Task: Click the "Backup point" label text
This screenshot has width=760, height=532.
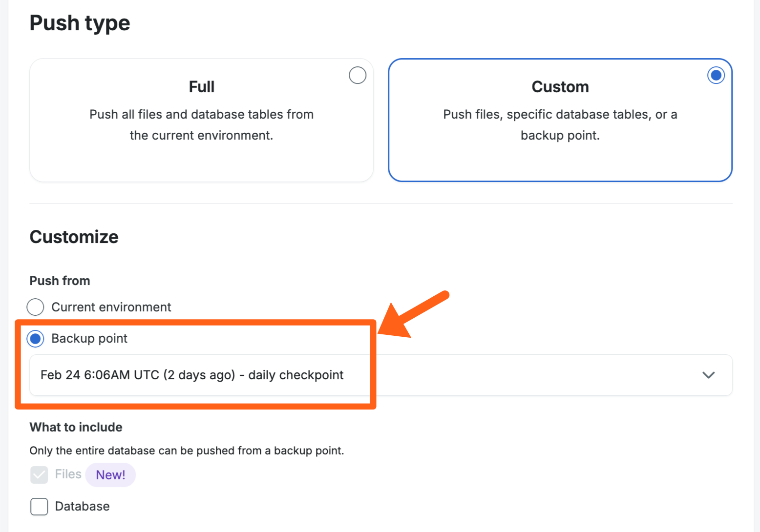Action: click(x=89, y=338)
